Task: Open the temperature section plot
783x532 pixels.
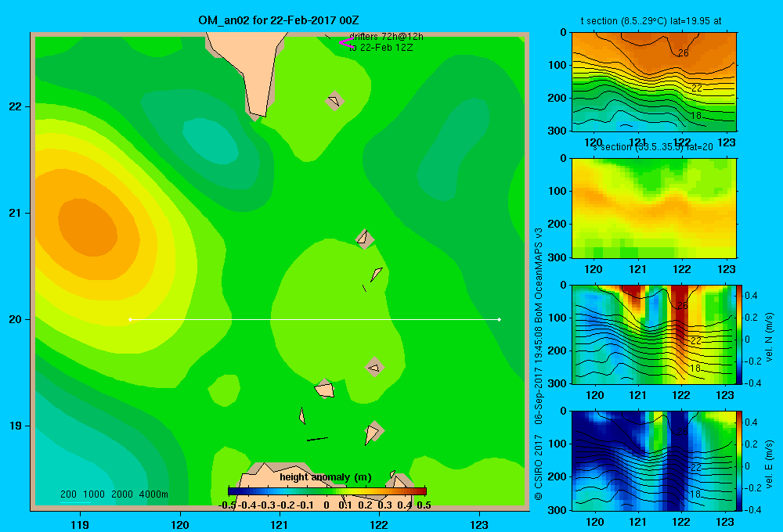Action: [x=654, y=82]
